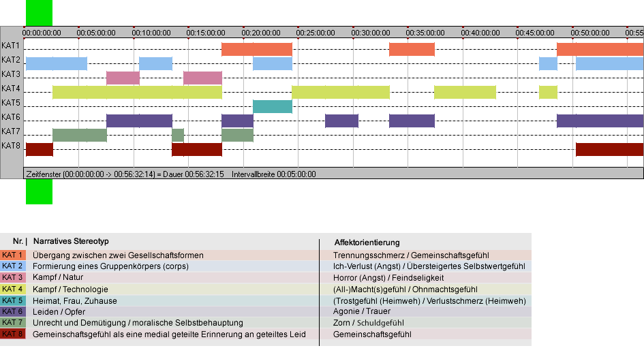Pick the KAT8 row label in timeline
The height and width of the screenshot is (361, 644).
11,146
